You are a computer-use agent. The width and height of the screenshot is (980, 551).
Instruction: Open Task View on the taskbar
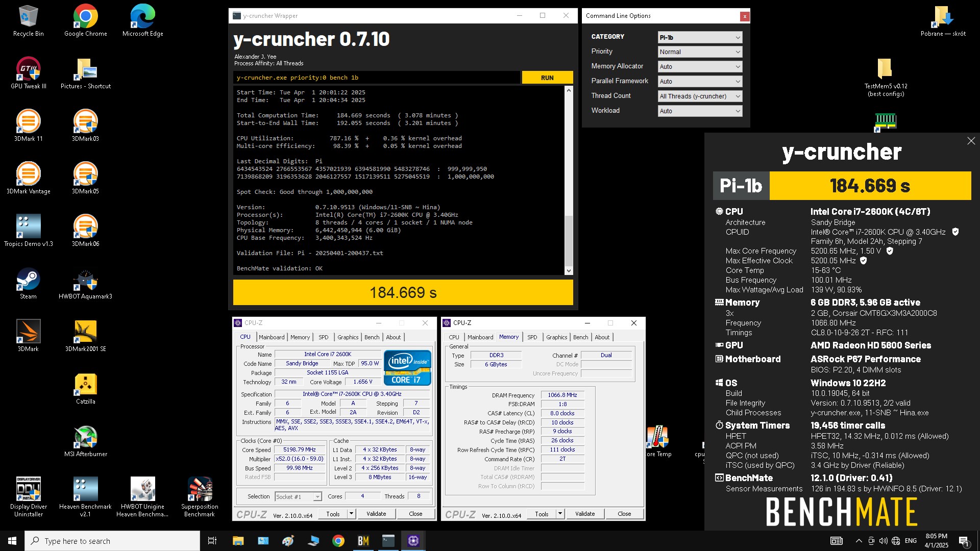pyautogui.click(x=212, y=541)
